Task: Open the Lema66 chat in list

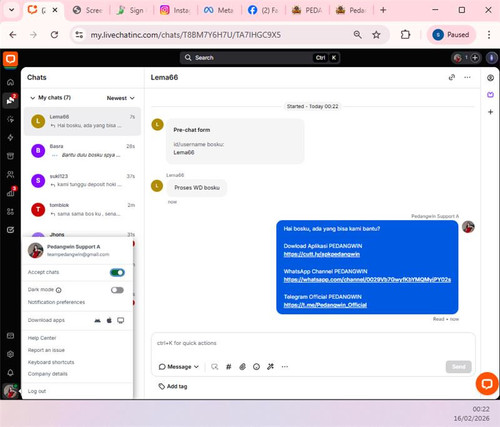Action: coord(82,121)
